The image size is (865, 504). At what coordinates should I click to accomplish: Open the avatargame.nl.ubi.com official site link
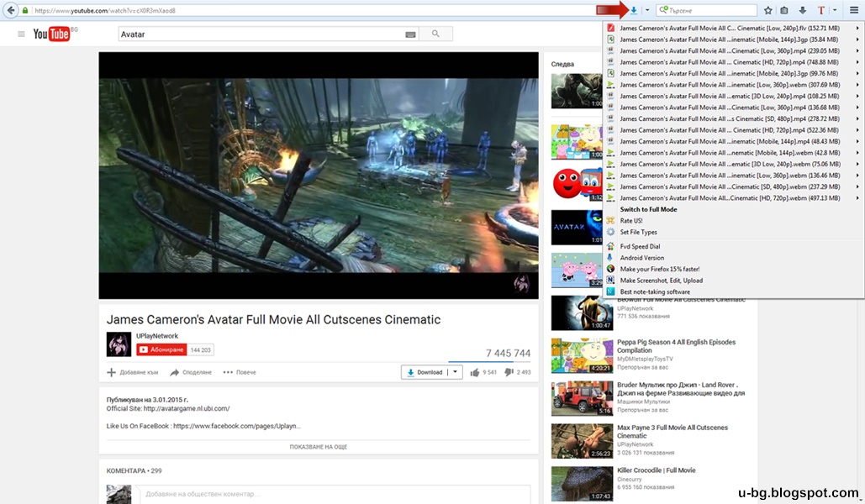(187, 408)
